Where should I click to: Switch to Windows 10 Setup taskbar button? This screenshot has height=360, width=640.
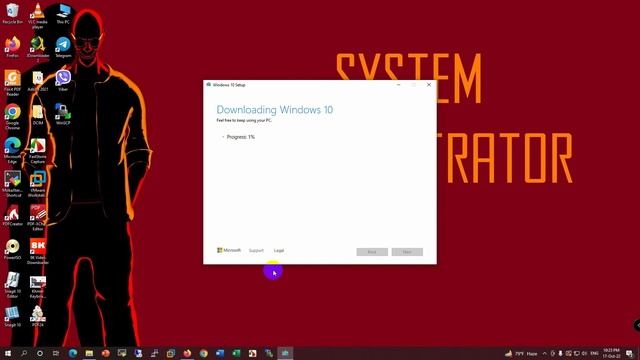tap(285, 353)
